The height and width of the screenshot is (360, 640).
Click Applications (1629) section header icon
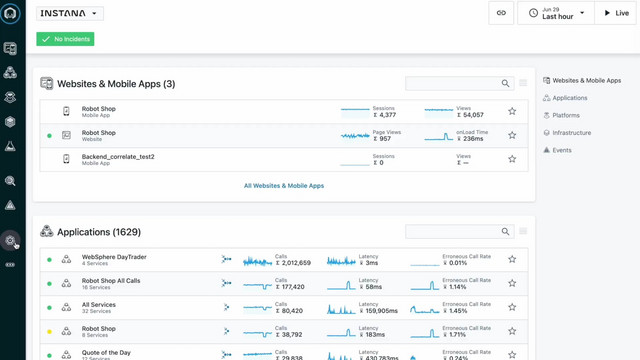coord(47,231)
